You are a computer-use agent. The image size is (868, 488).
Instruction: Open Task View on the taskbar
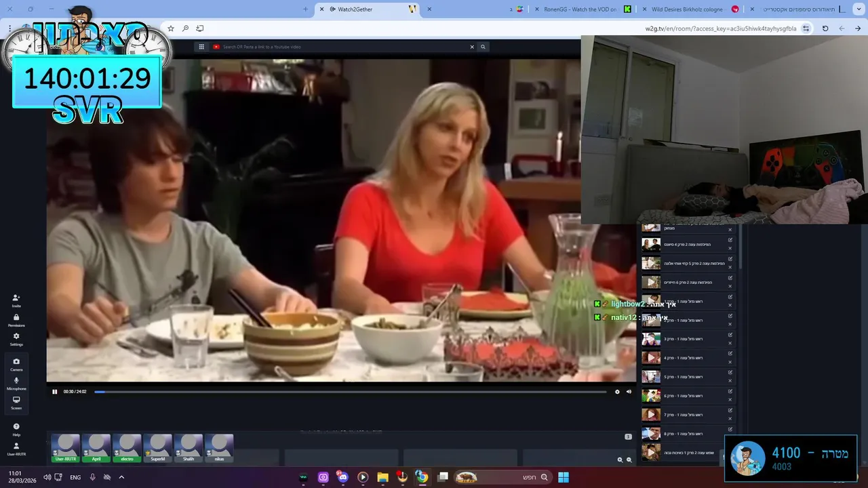coord(443,477)
